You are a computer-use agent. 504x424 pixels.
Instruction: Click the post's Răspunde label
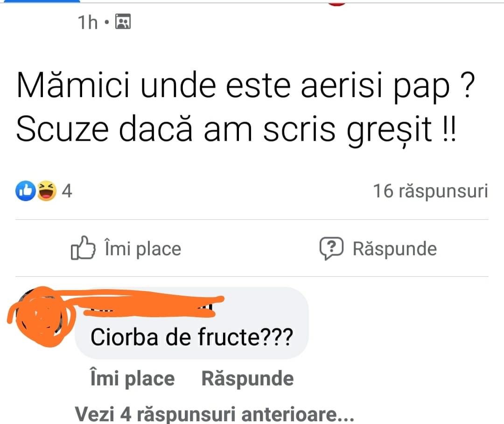(395, 249)
